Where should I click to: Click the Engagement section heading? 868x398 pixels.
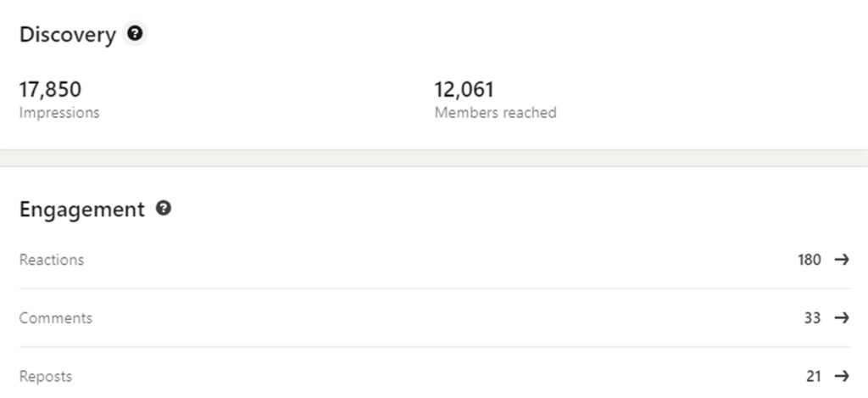pos(82,210)
